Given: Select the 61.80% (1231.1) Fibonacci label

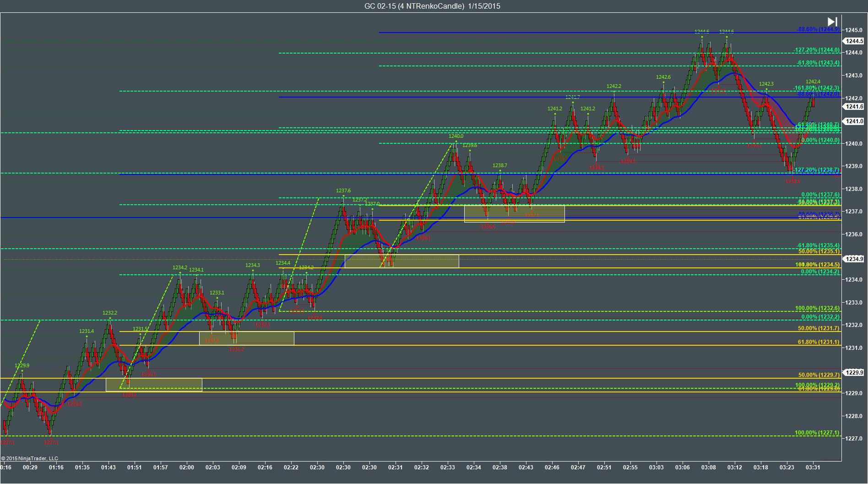Looking at the screenshot, I should (x=819, y=342).
